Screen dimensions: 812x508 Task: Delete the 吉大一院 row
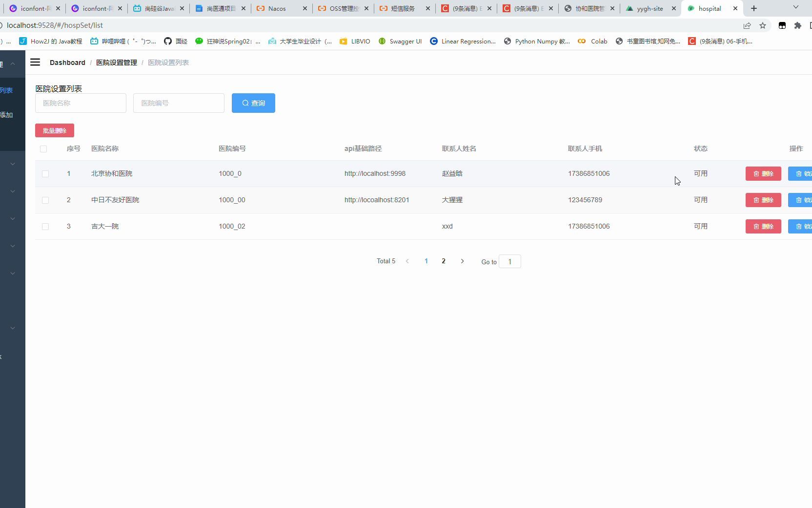[x=763, y=226]
